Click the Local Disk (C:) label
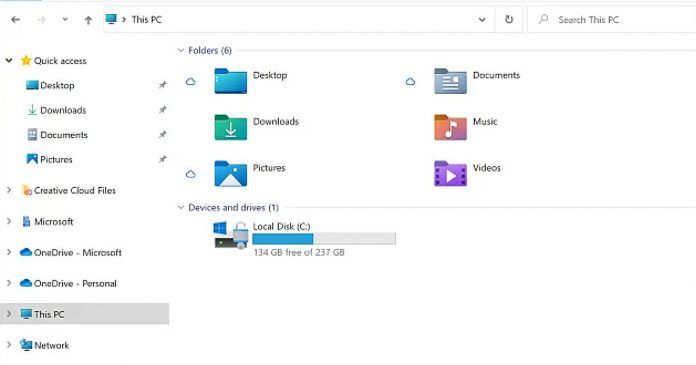Image resolution: width=696 pixels, height=365 pixels. (x=281, y=226)
